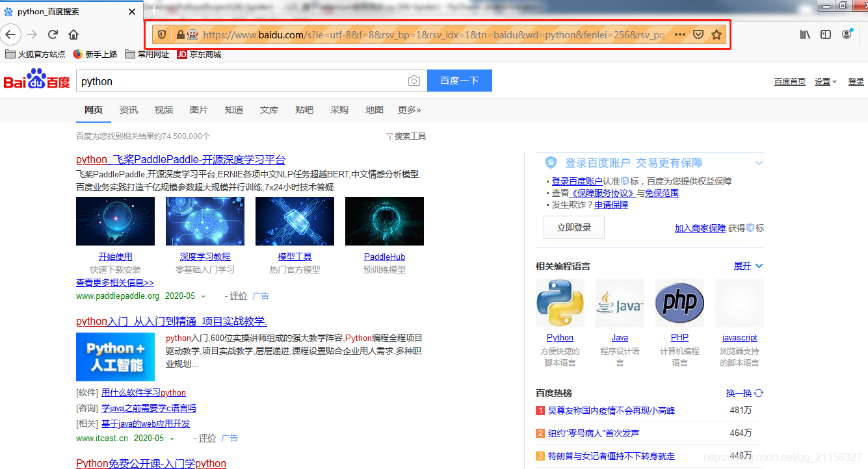This screenshot has height=469, width=868.
Task: Open 纽约"零号病人"首次发声 hot item
Action: click(x=593, y=433)
